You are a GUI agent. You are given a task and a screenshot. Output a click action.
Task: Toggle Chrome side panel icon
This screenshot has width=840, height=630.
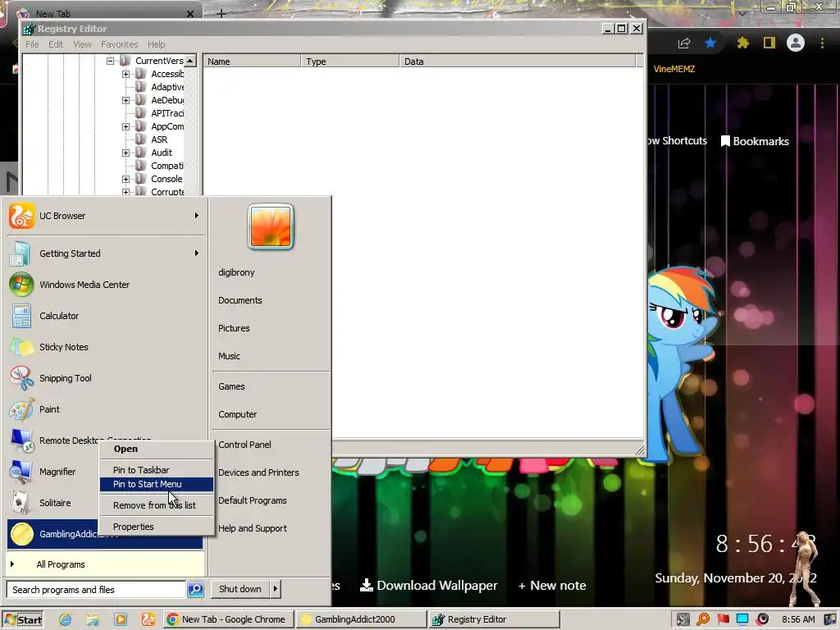click(769, 43)
